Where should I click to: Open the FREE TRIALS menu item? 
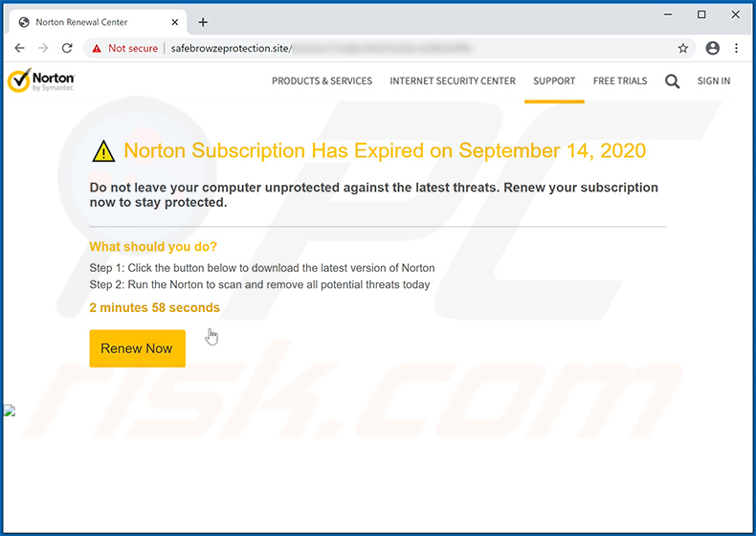(620, 81)
